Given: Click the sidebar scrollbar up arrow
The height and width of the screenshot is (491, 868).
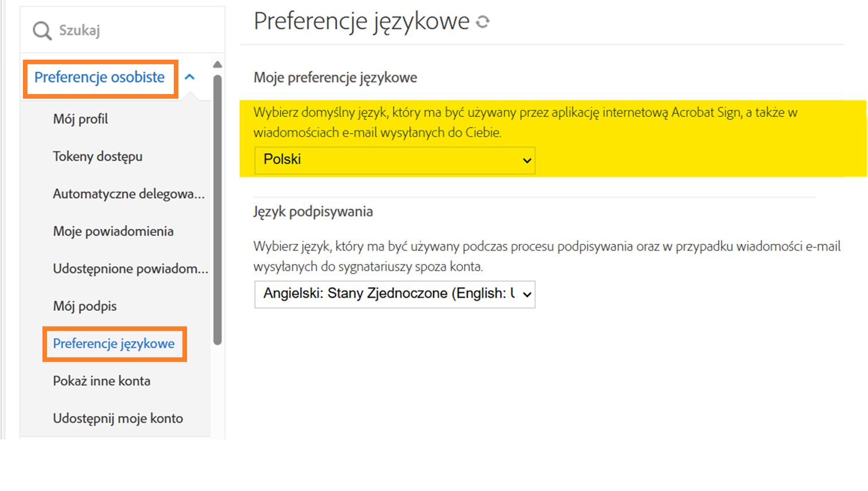Looking at the screenshot, I should [x=217, y=64].
